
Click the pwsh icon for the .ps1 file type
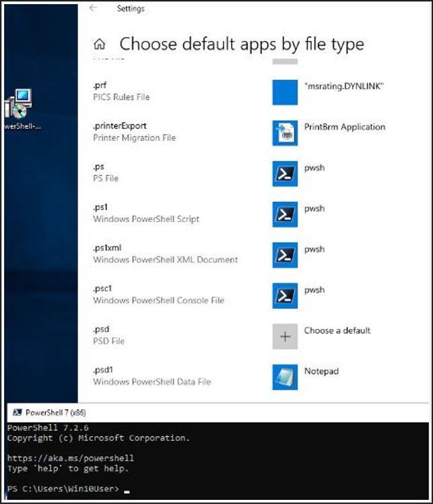click(x=285, y=215)
